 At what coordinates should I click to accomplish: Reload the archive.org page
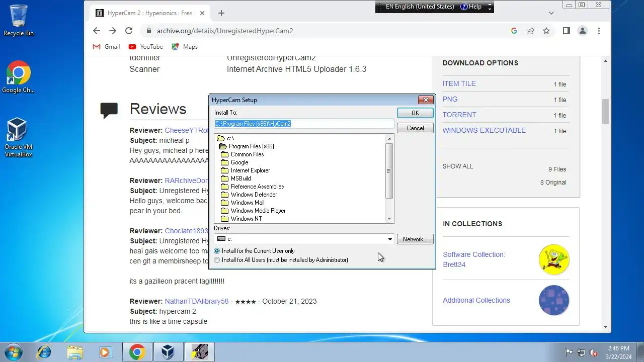129,31
